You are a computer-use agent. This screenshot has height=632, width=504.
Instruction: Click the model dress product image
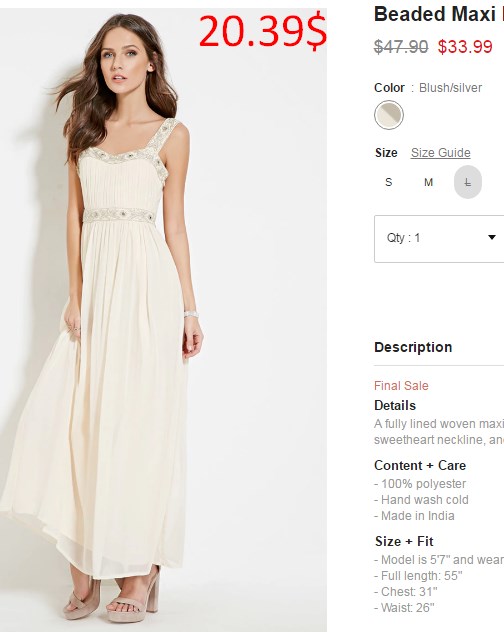(x=163, y=318)
